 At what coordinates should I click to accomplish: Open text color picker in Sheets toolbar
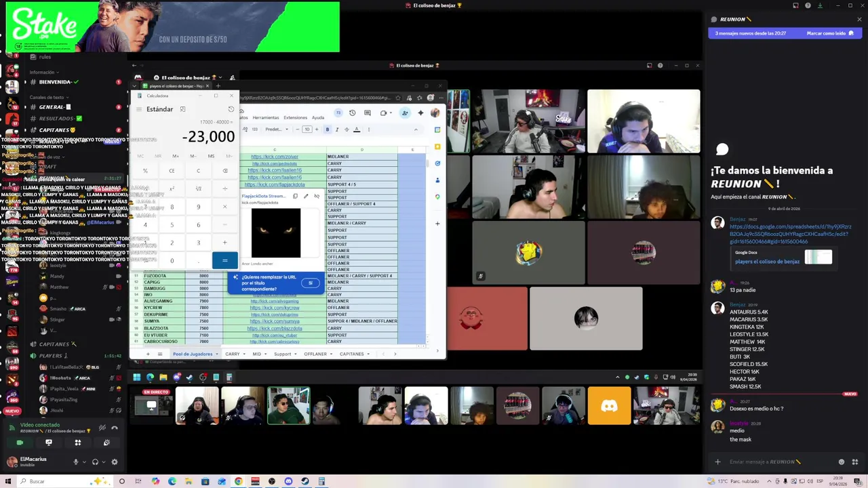point(357,129)
